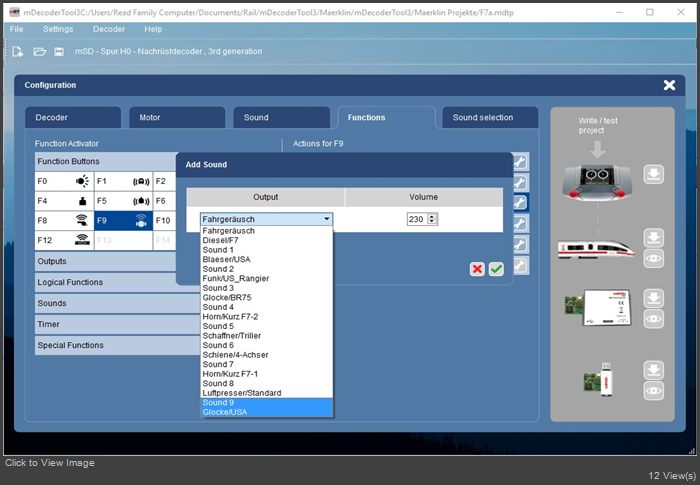Choose Blaeser/USA from the list

[x=267, y=259]
